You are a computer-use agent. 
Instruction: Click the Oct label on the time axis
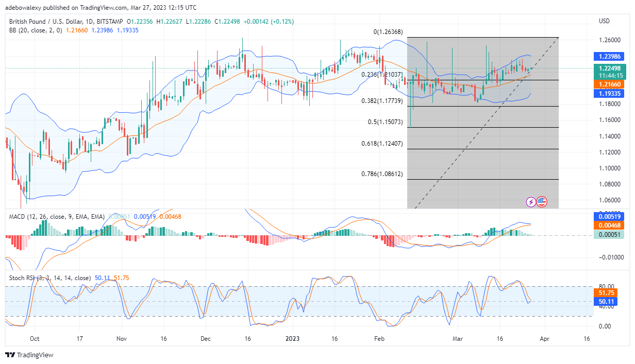(x=35, y=339)
